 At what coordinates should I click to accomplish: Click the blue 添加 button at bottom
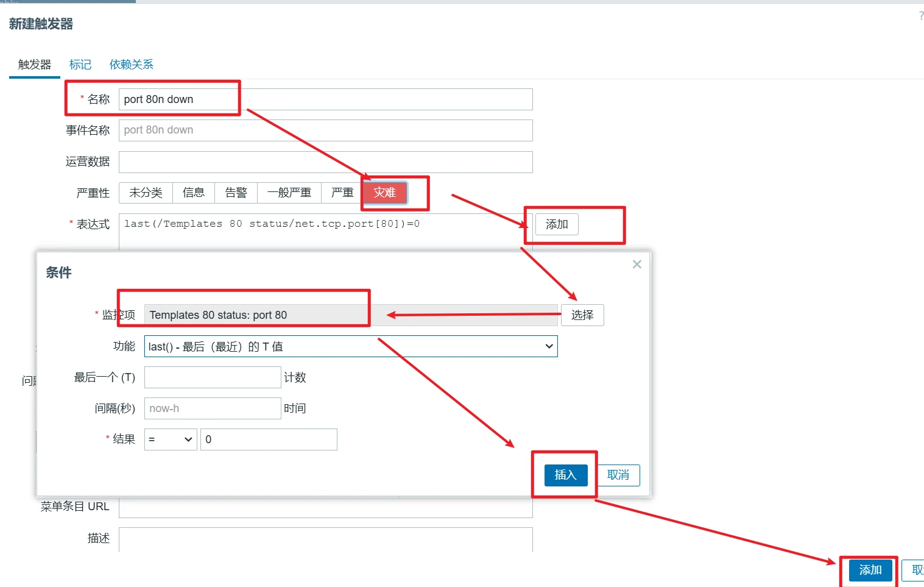870,570
